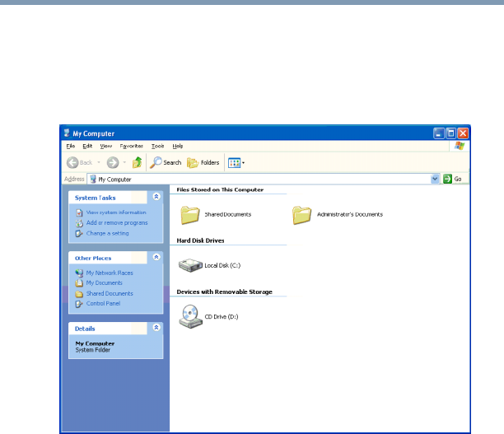Collapse the Other Places panel
Viewport: 504px width, 434px height.
coord(156,257)
